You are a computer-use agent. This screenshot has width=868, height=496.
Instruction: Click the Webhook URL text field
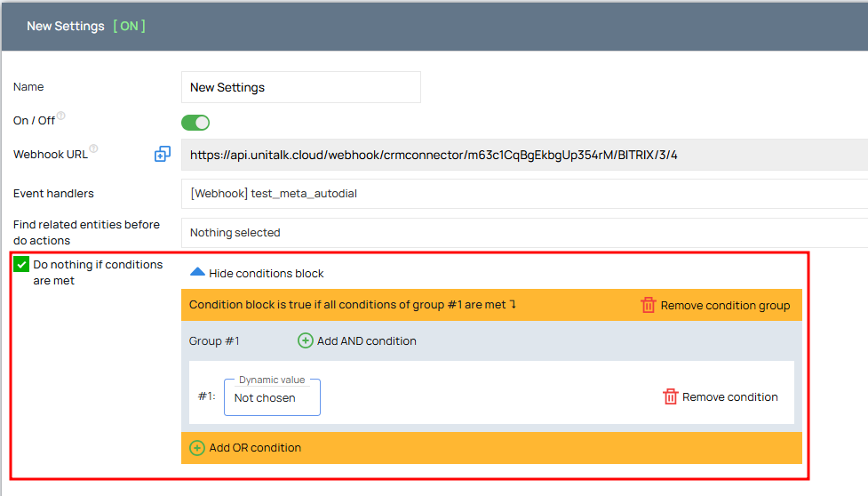pyautogui.click(x=524, y=155)
